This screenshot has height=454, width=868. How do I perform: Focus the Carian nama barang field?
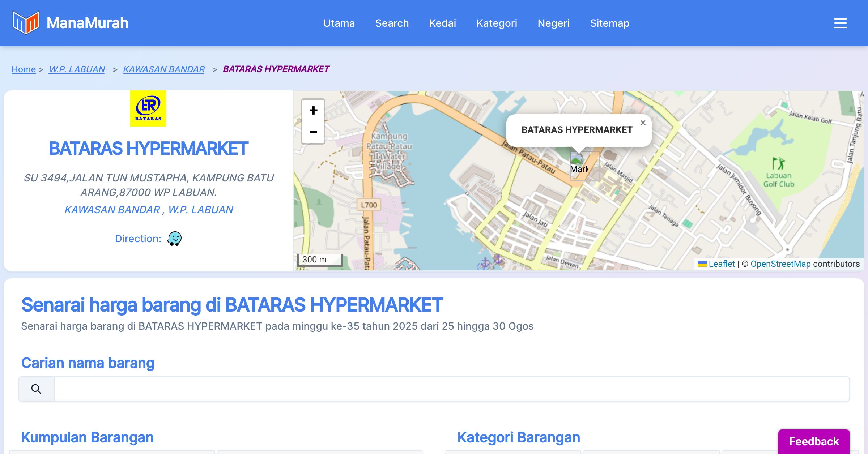451,389
